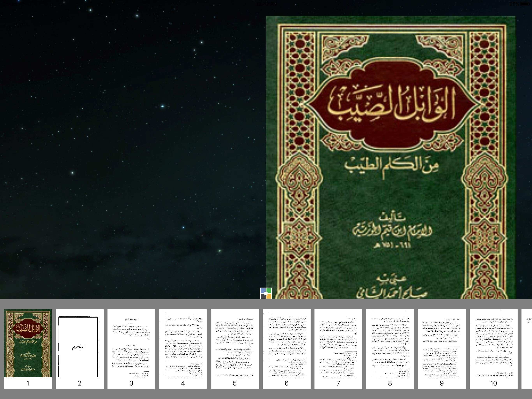Click the small four-color star icon

(x=266, y=293)
